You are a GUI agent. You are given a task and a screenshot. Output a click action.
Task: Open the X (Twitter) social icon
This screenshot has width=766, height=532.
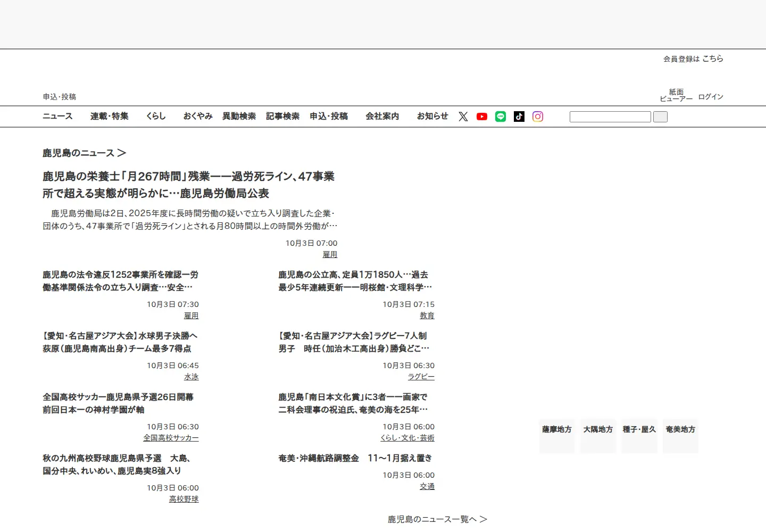coord(463,117)
